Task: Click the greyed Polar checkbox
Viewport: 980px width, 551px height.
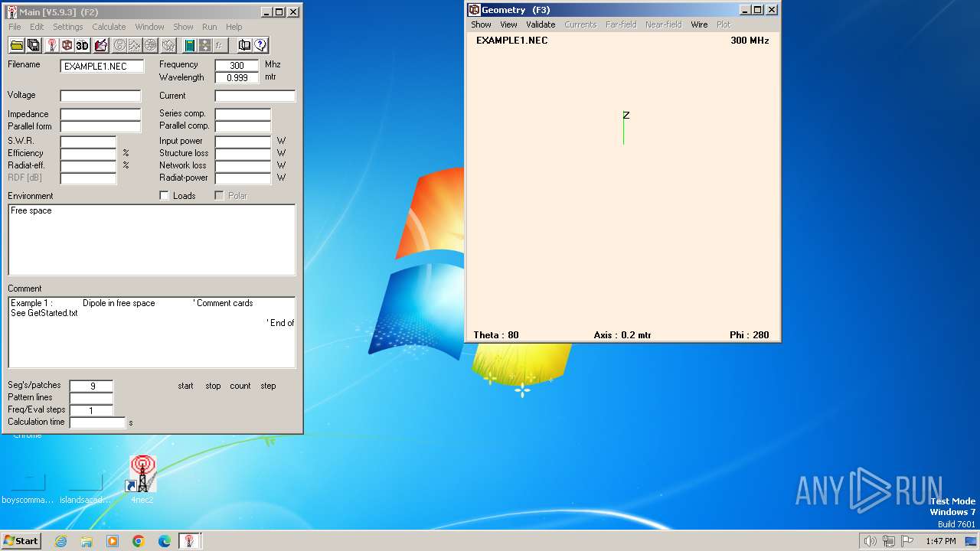Action: [x=219, y=196]
